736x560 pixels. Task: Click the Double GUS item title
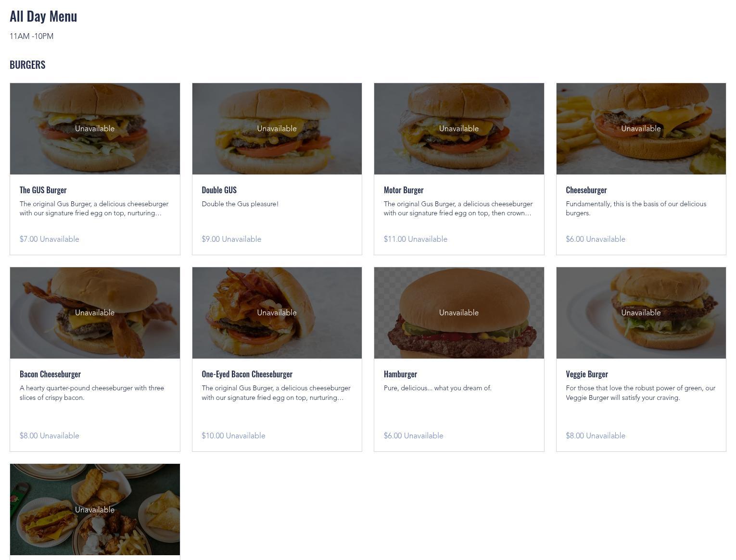[x=219, y=190]
